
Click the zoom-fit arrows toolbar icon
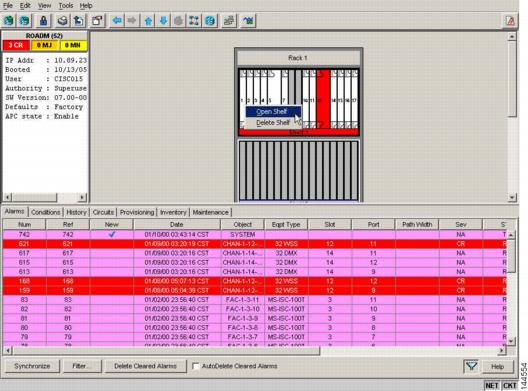pos(194,21)
